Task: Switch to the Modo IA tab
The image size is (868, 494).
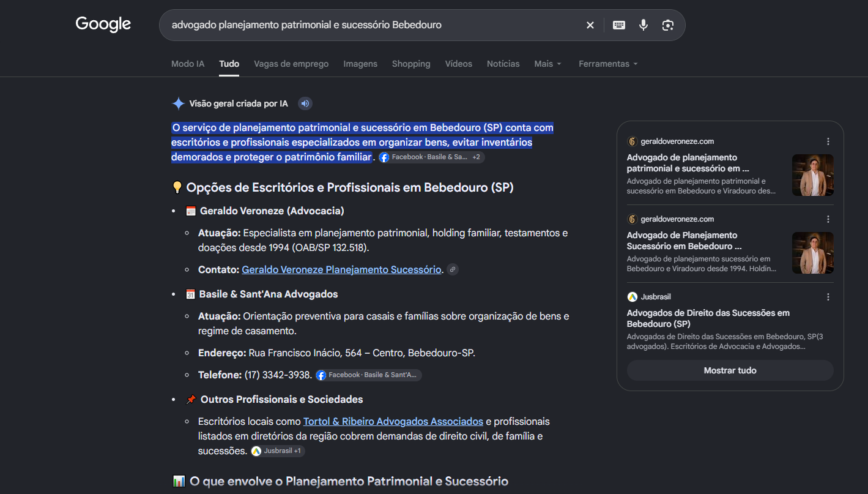Action: (x=188, y=64)
